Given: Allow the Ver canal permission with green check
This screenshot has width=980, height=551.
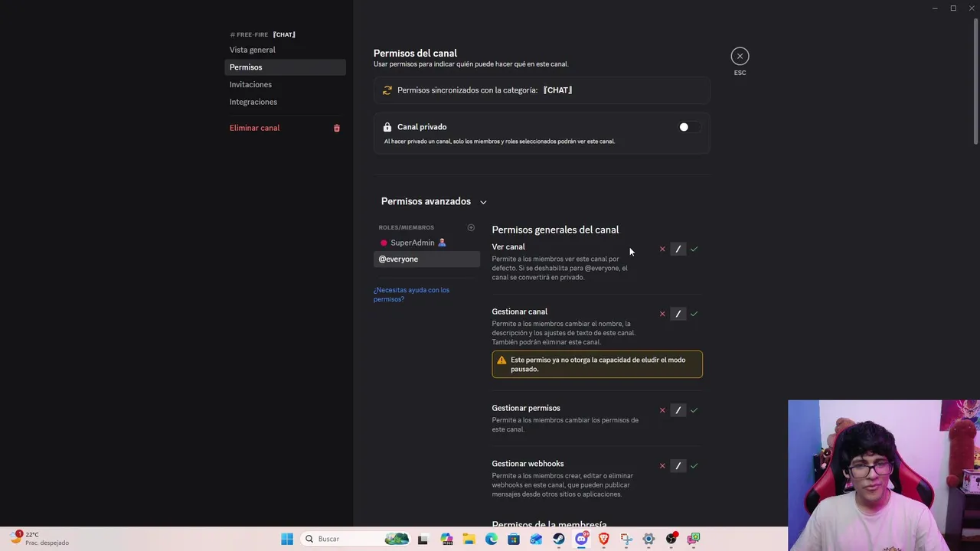Looking at the screenshot, I should [x=694, y=249].
